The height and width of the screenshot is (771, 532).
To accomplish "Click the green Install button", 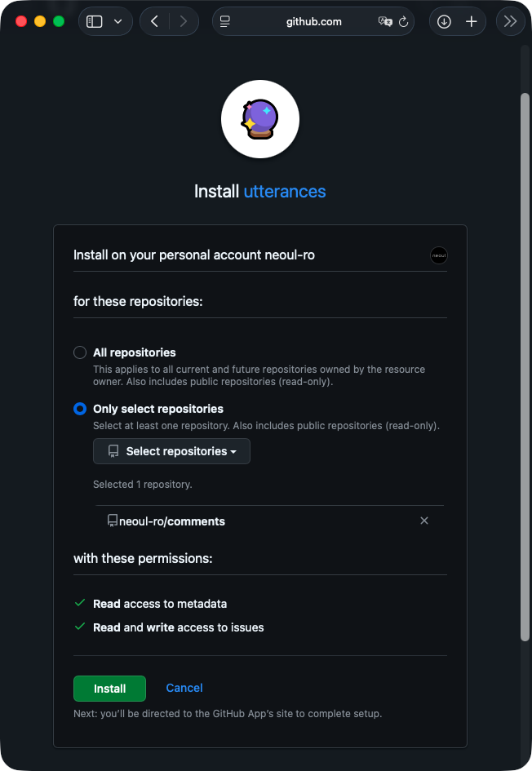I will (x=109, y=689).
